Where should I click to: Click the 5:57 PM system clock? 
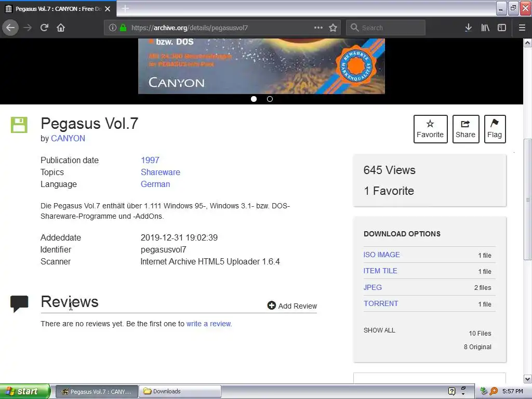pos(513,391)
